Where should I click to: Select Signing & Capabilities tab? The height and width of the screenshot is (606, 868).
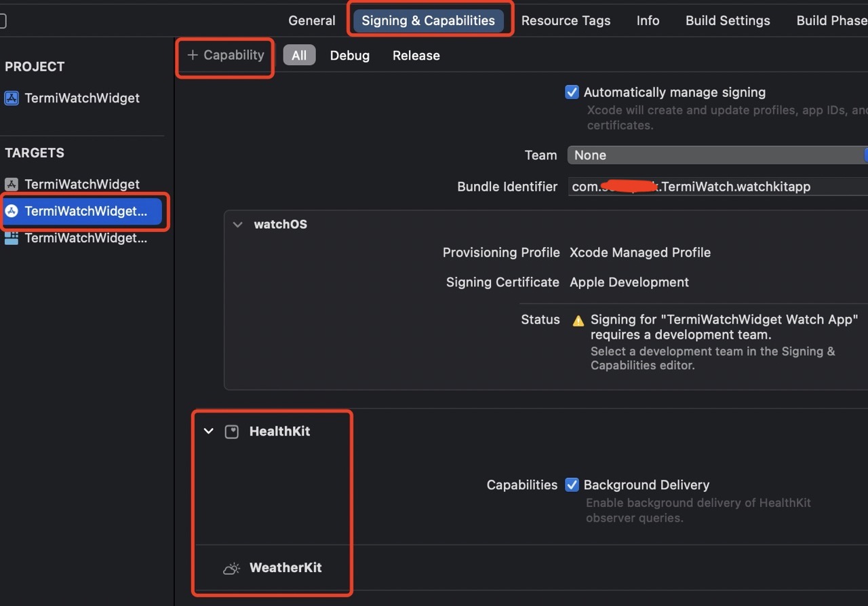(x=428, y=20)
